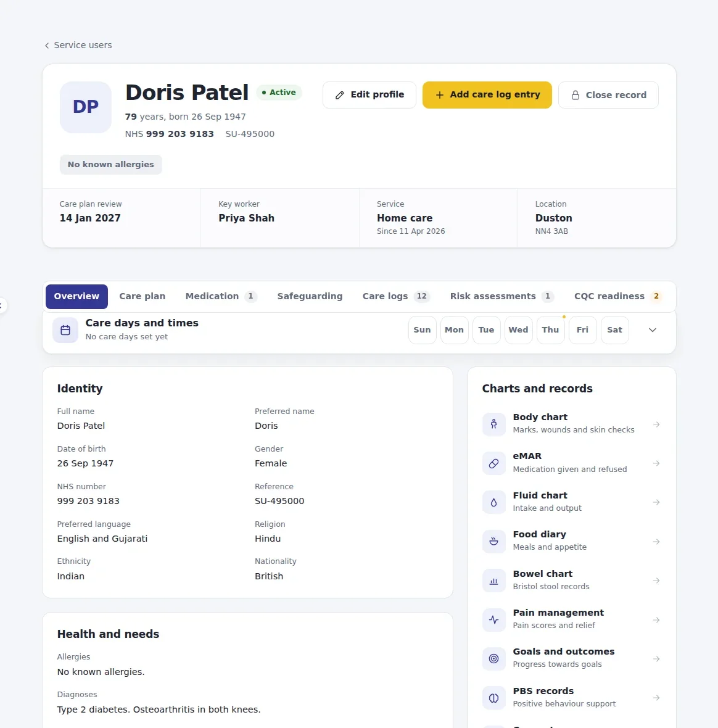This screenshot has height=728, width=718.
Task: Click the lock icon in Close record
Action: pyautogui.click(x=576, y=95)
